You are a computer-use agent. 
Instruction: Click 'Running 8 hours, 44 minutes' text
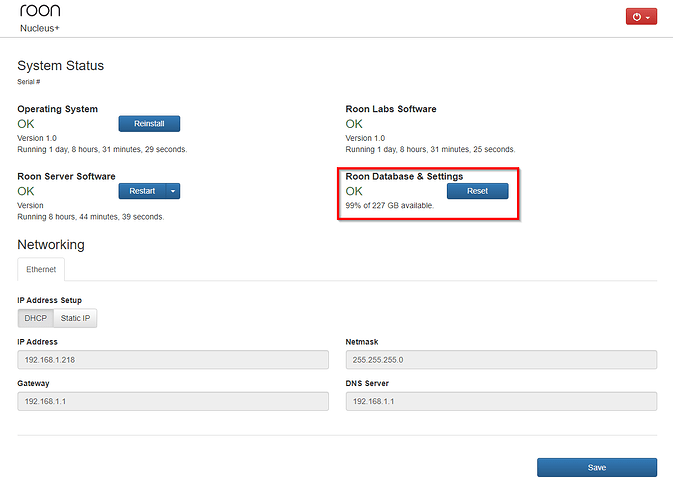pyautogui.click(x=91, y=217)
